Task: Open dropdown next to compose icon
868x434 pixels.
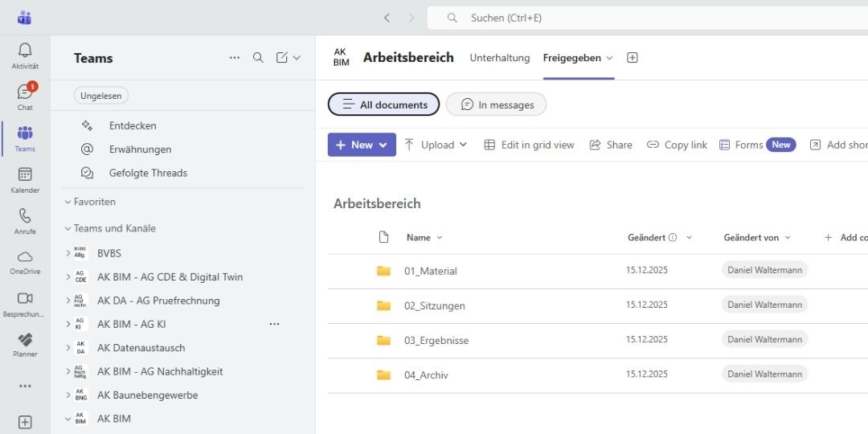Action: [x=297, y=58]
